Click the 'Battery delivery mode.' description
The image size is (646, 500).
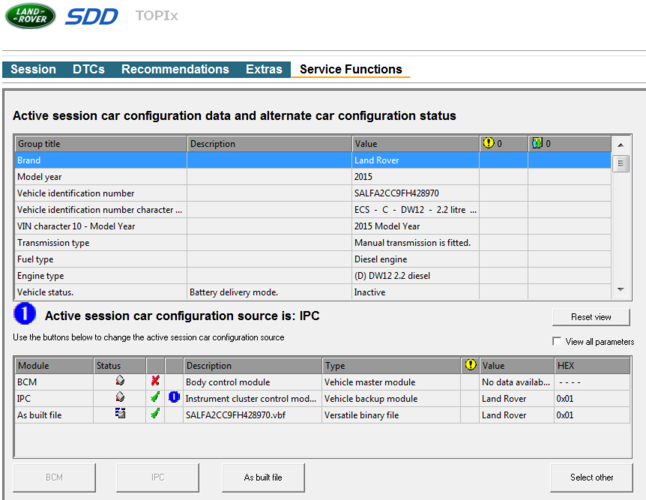pos(234,292)
